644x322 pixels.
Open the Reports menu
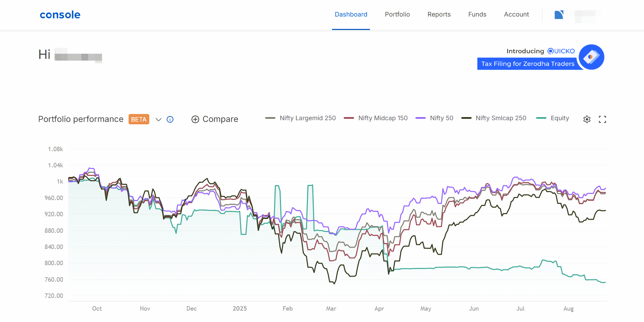pyautogui.click(x=439, y=14)
